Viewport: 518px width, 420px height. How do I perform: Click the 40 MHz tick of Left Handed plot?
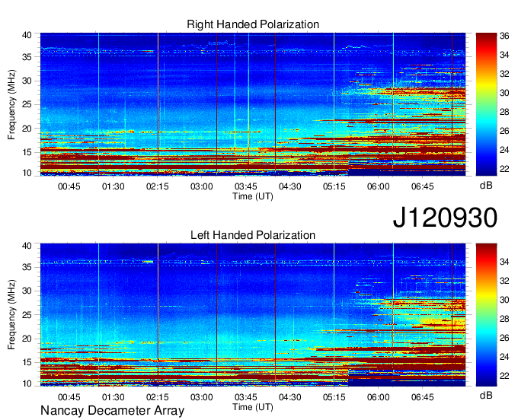tap(27, 246)
